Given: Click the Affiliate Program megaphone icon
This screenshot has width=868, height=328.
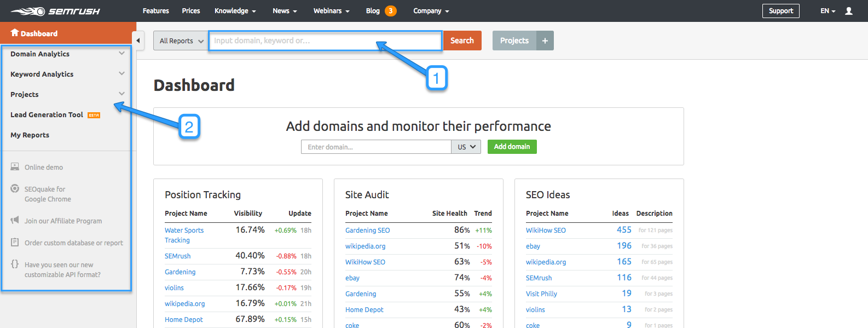Looking at the screenshot, I should (x=15, y=220).
